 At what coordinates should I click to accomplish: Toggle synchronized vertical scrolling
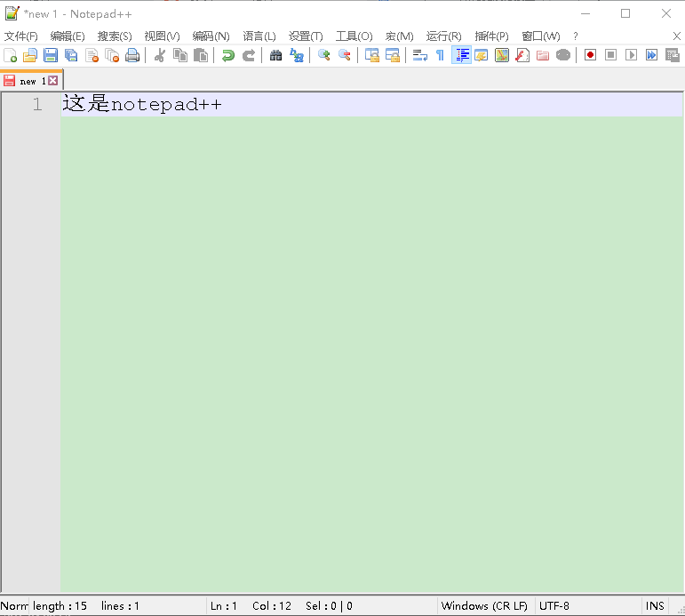371,55
